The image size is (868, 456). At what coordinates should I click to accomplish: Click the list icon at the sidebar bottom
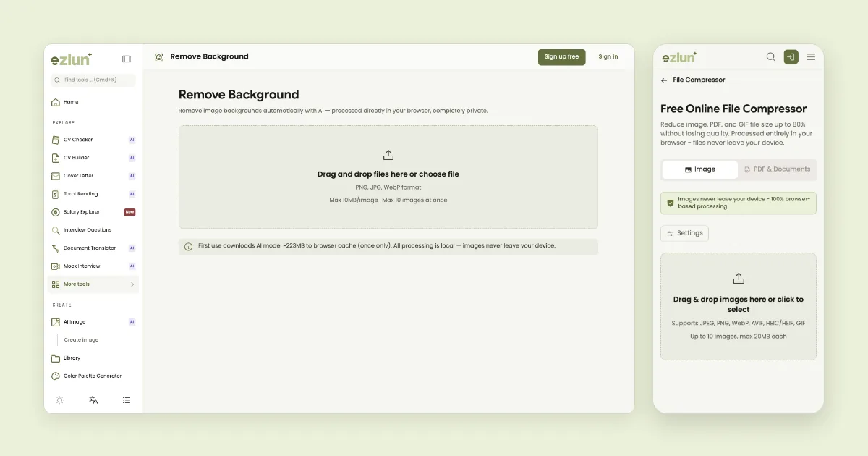coord(127,400)
